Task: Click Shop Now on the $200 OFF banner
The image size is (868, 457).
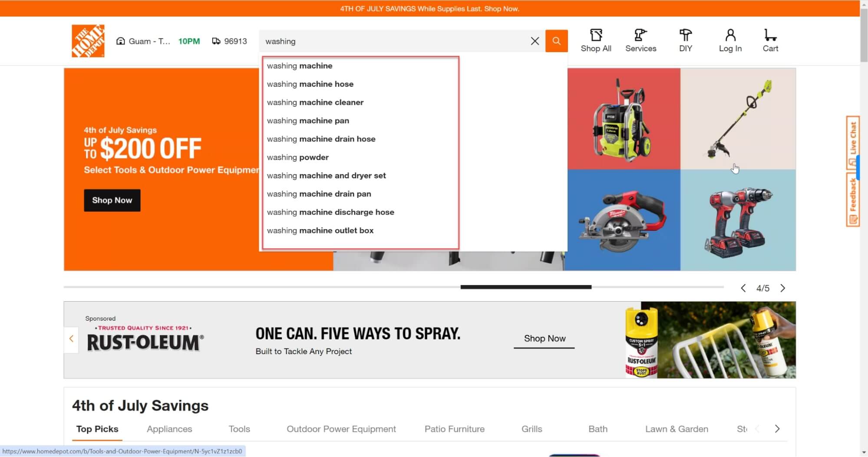Action: (112, 200)
